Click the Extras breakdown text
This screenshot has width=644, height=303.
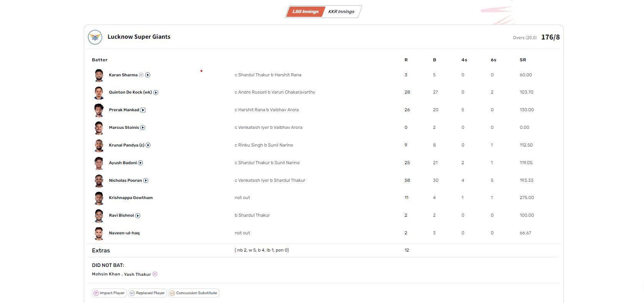(x=262, y=250)
